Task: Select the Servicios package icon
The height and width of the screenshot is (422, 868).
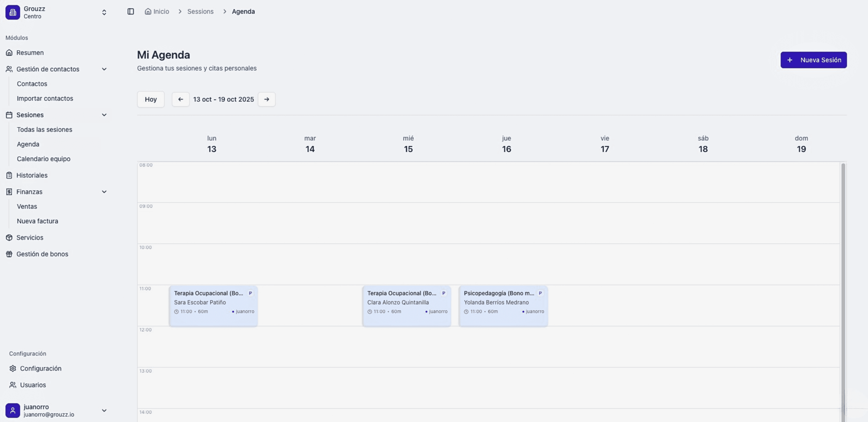Action: 9,238
